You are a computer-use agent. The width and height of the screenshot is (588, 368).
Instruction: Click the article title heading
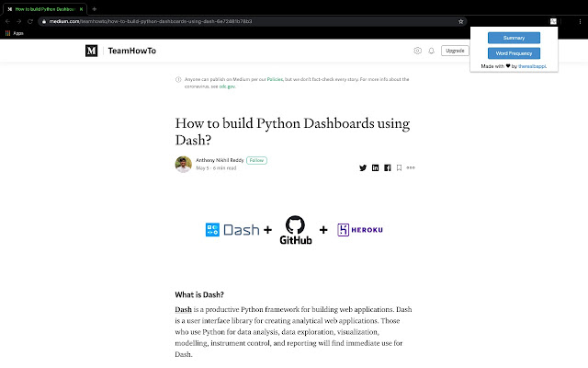[x=292, y=132]
